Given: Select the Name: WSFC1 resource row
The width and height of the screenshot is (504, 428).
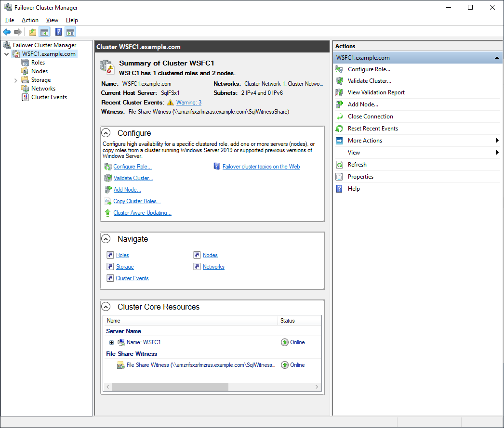Looking at the screenshot, I should [x=212, y=343].
